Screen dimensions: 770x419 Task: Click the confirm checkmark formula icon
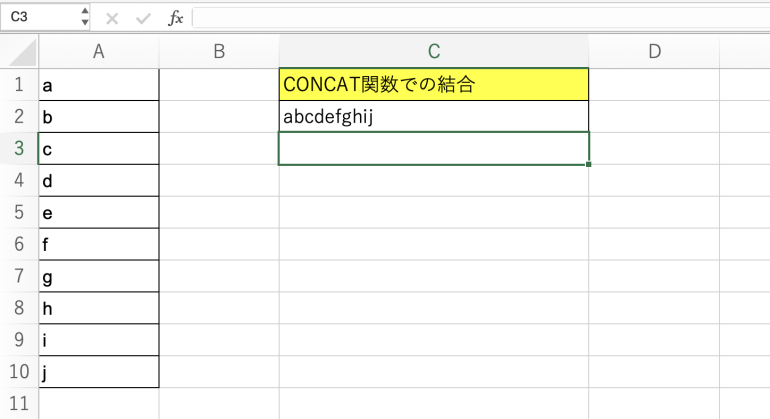[x=143, y=19]
